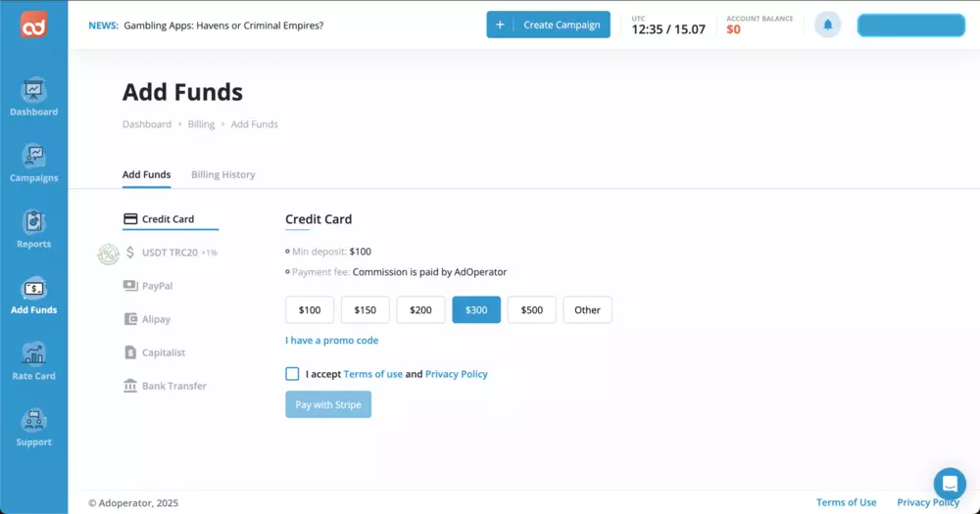
Task: Choose Alipay payment method
Action: 147,319
